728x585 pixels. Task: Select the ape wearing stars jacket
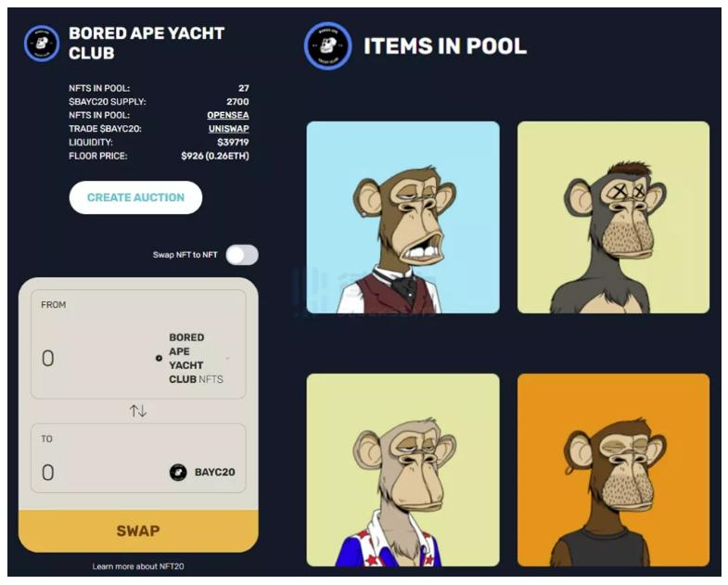pyautogui.click(x=403, y=470)
